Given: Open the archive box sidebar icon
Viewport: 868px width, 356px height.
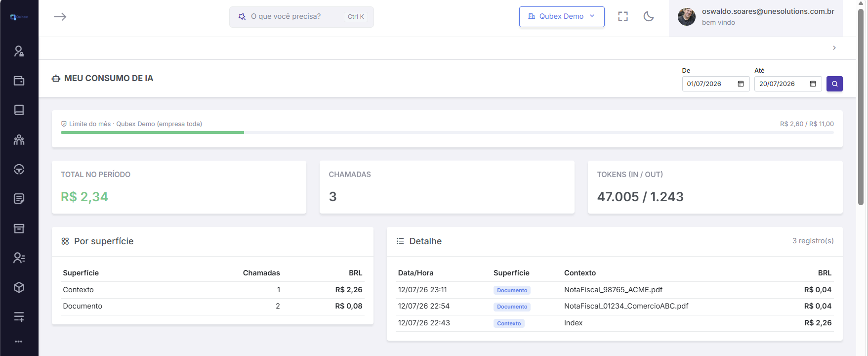Looking at the screenshot, I should [x=19, y=228].
